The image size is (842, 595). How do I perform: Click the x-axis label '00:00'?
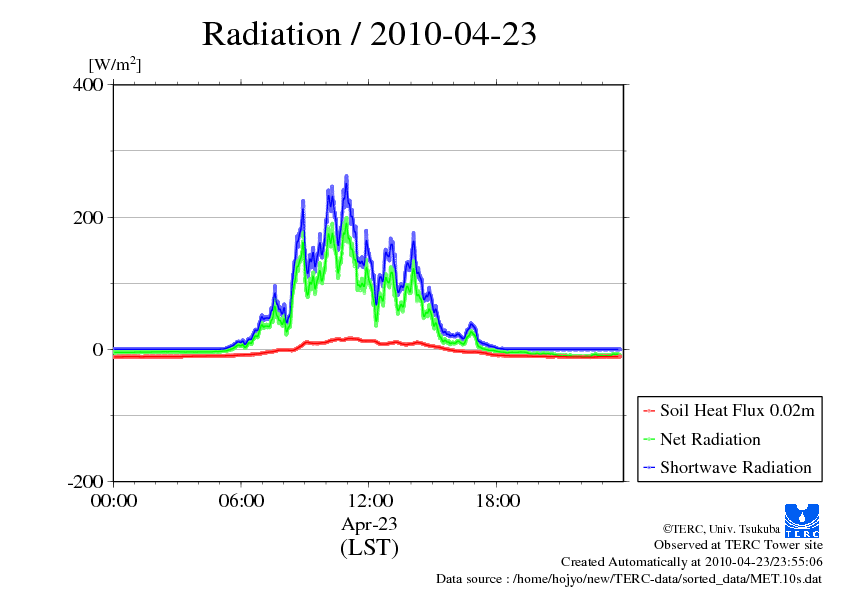click(114, 501)
